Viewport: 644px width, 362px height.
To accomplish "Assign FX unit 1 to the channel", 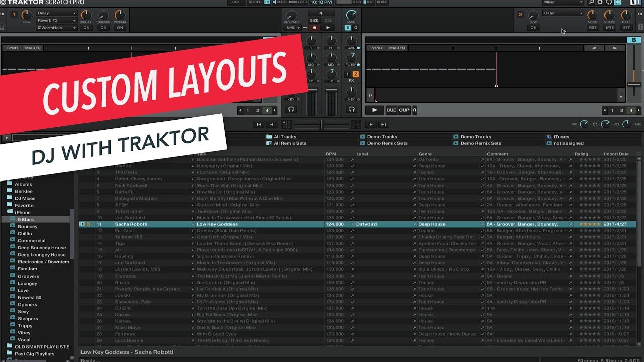I will tap(348, 74).
